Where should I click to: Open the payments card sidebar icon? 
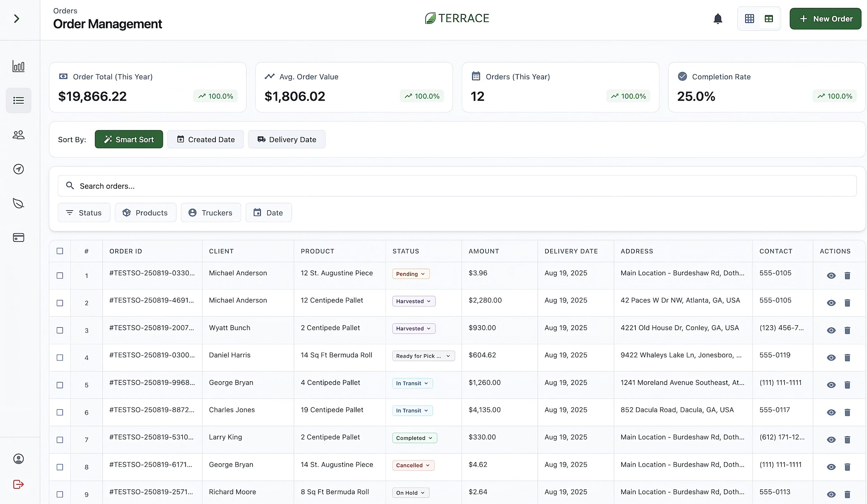pyautogui.click(x=19, y=238)
